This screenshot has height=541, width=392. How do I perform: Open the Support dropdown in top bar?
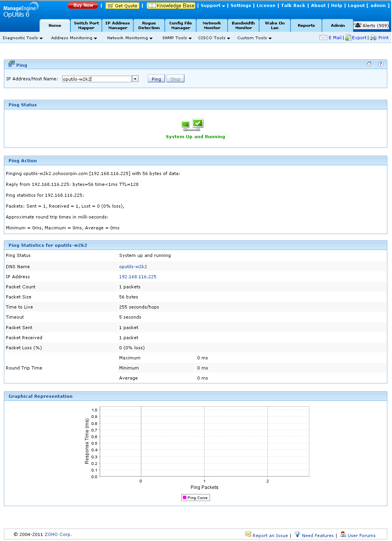click(213, 5)
